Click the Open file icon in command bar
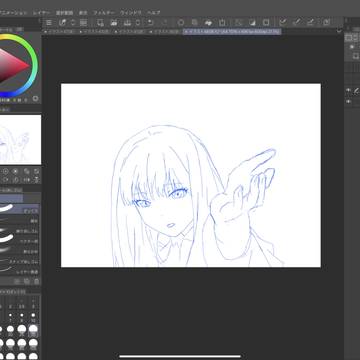 113,23
